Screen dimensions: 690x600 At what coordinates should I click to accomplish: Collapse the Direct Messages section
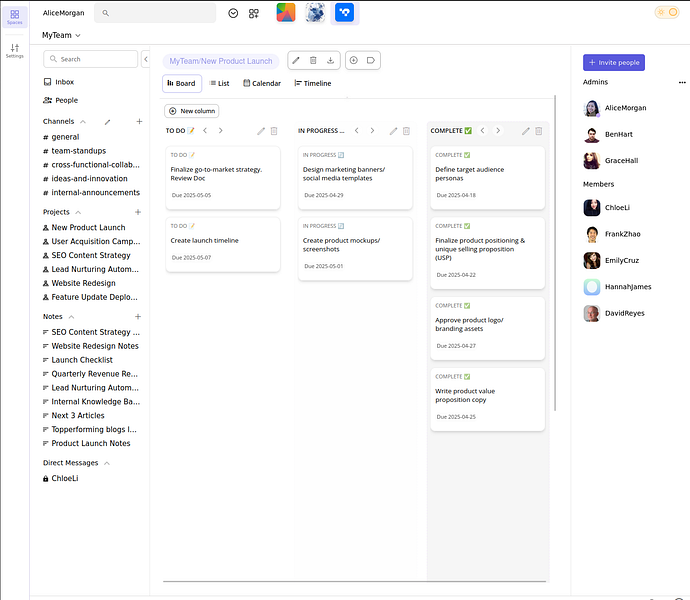pyautogui.click(x=106, y=463)
